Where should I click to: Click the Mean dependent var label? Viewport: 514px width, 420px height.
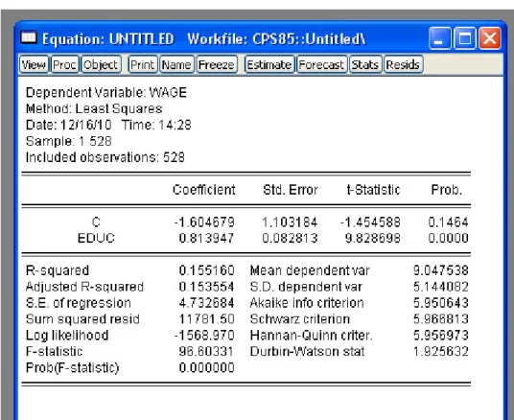[310, 270]
